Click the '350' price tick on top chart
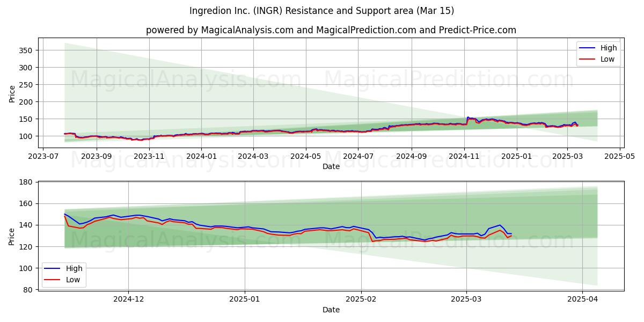Viewport: 644px width, 322px height. tap(27, 50)
